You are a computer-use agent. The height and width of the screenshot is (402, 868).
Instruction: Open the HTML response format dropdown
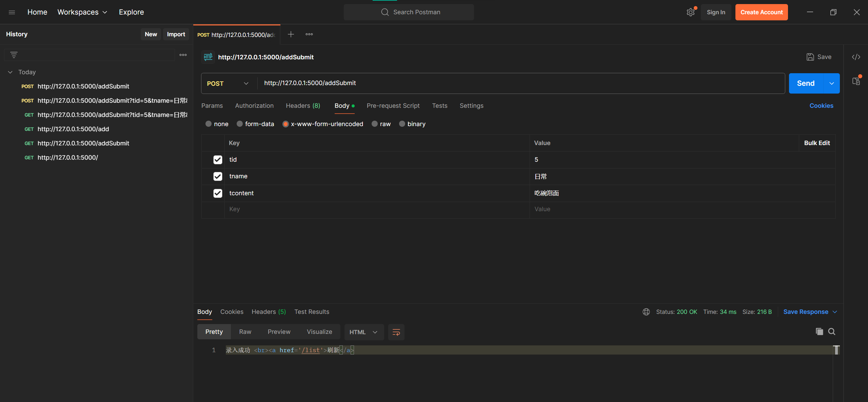tap(364, 332)
